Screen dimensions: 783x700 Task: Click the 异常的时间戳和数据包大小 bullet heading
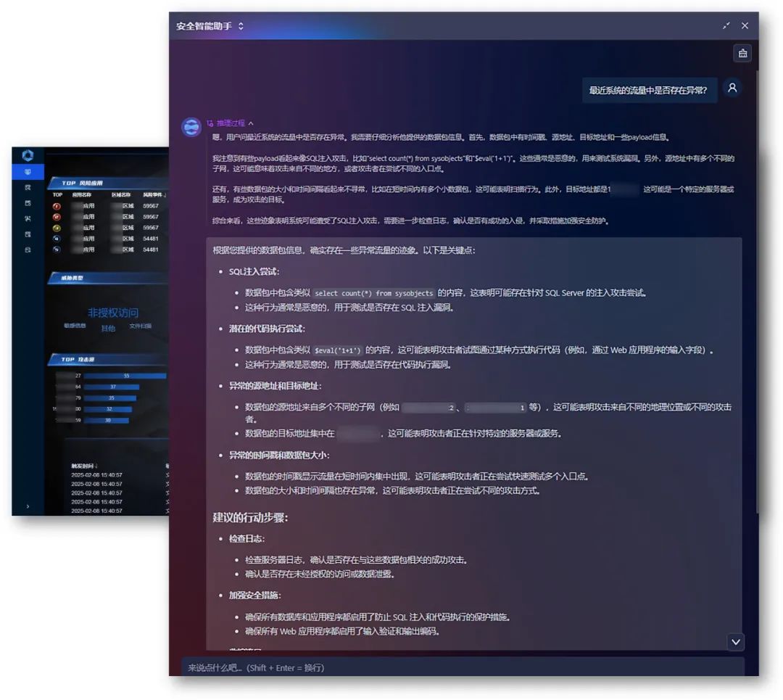(278, 455)
